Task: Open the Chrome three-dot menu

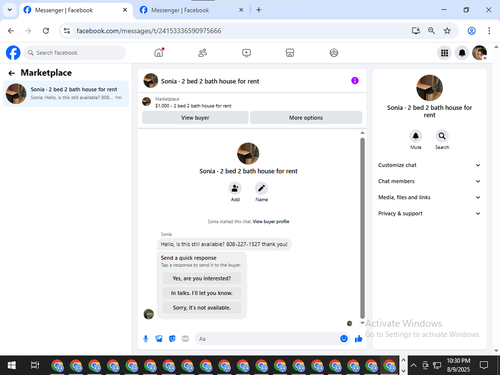Action: coord(489,31)
